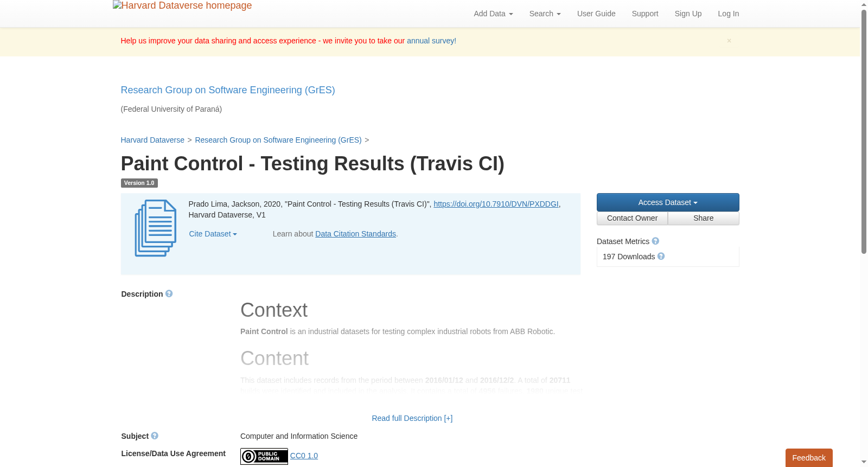The image size is (868, 467).
Task: Dismiss the annual survey banner
Action: pos(729,41)
